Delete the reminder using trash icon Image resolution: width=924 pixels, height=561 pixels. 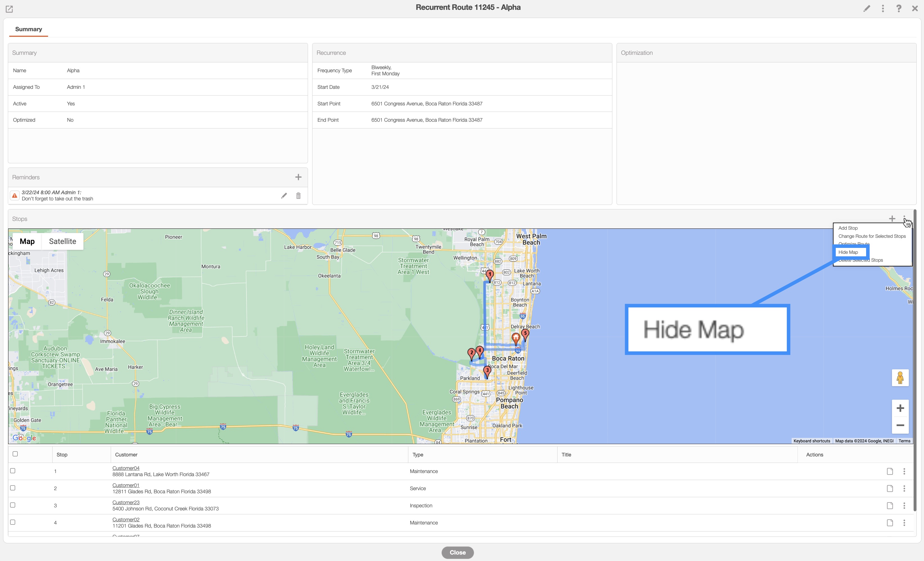[x=298, y=195]
